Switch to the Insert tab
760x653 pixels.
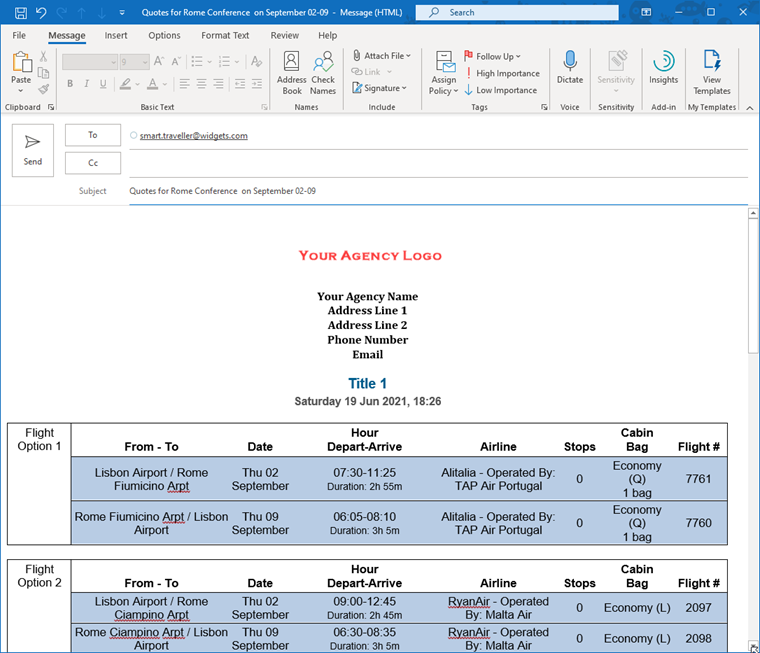point(116,36)
